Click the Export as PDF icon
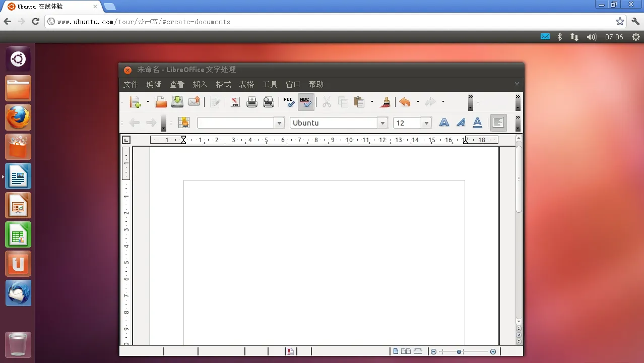This screenshot has height=363, width=644. [235, 102]
